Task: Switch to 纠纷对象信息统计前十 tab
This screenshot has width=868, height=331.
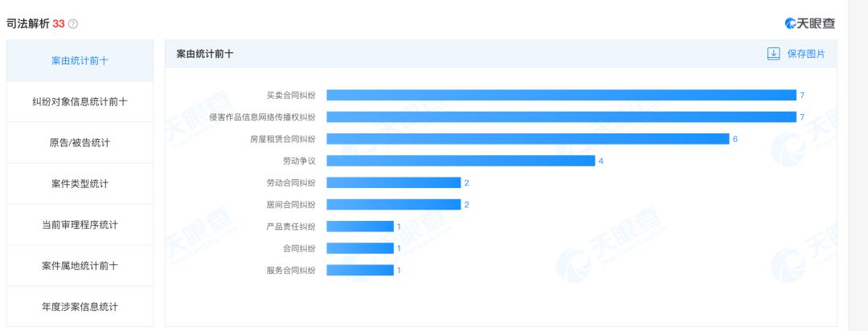Action: tap(80, 101)
